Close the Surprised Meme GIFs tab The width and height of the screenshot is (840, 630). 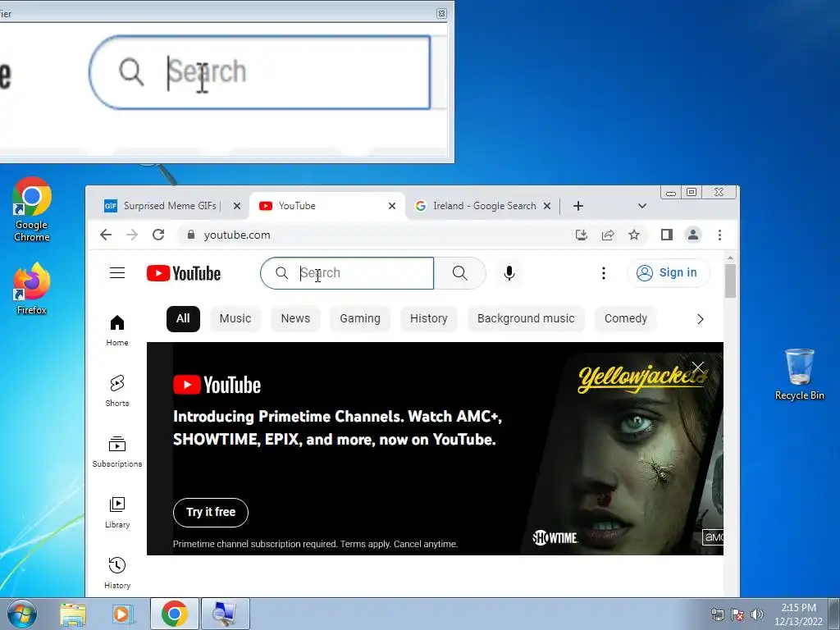[x=237, y=206]
